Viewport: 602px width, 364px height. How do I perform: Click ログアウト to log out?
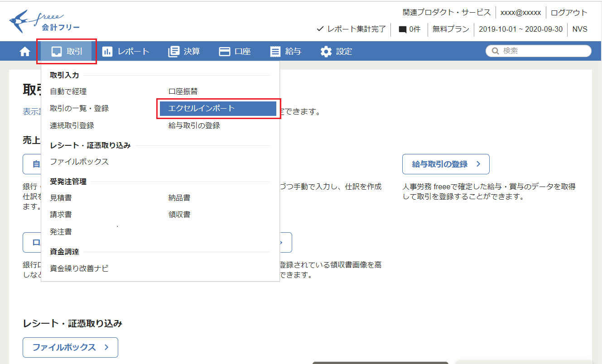point(569,13)
